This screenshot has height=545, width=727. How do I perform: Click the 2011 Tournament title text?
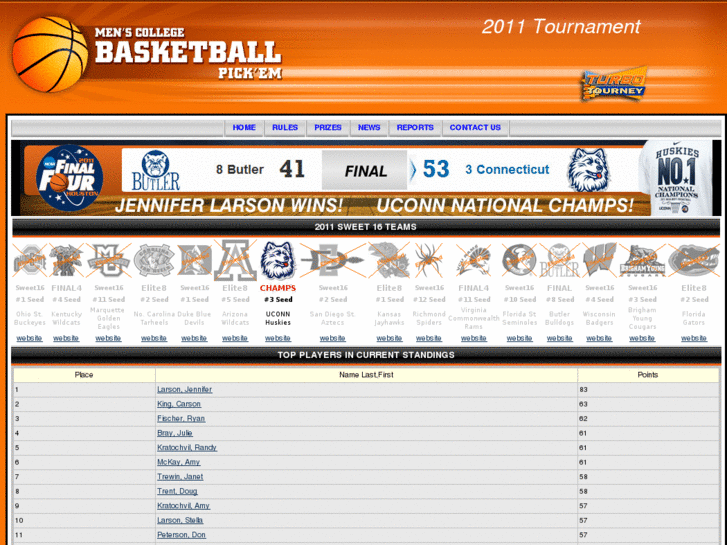[561, 26]
